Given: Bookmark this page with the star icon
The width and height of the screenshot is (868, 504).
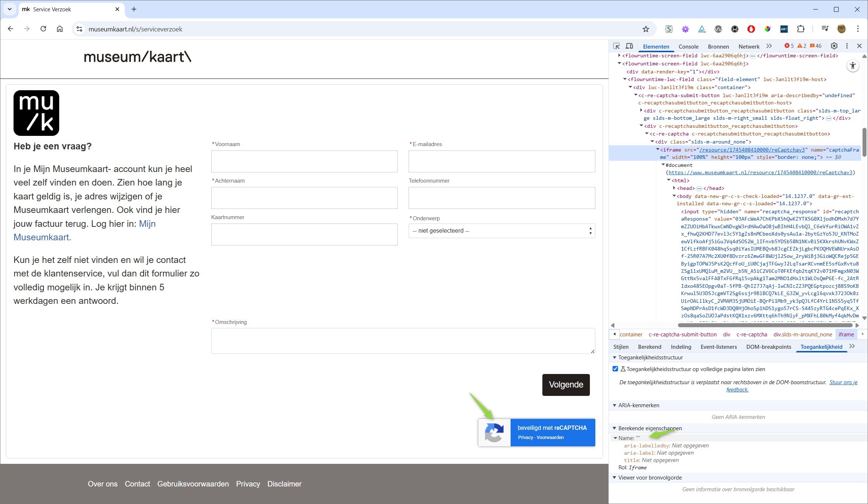Looking at the screenshot, I should coord(646,29).
